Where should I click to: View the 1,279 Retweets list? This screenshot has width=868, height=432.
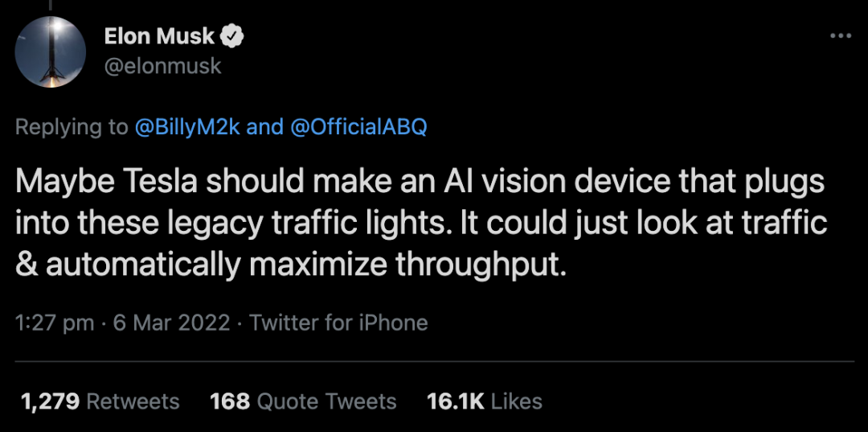pos(99,401)
